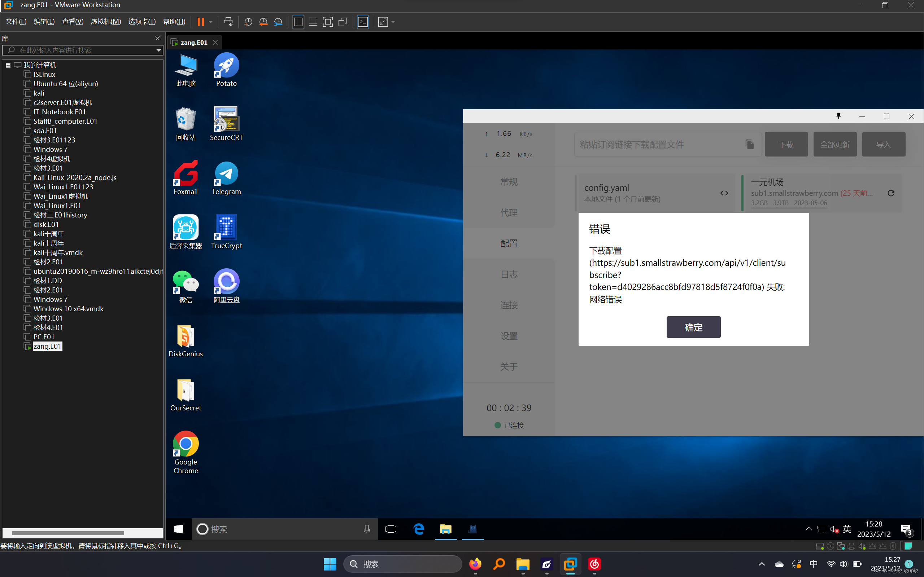Open the code editor icon for config.yaml
The width and height of the screenshot is (924, 577).
pyautogui.click(x=724, y=193)
